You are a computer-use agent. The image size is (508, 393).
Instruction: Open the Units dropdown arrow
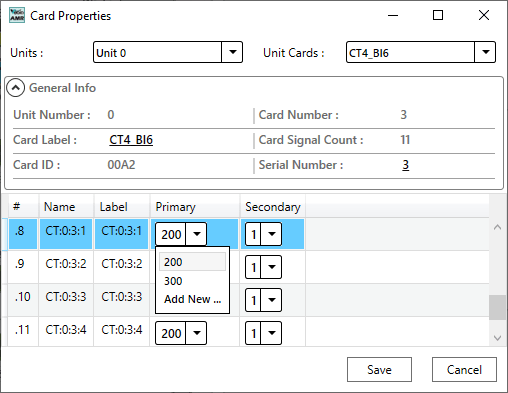coord(232,52)
